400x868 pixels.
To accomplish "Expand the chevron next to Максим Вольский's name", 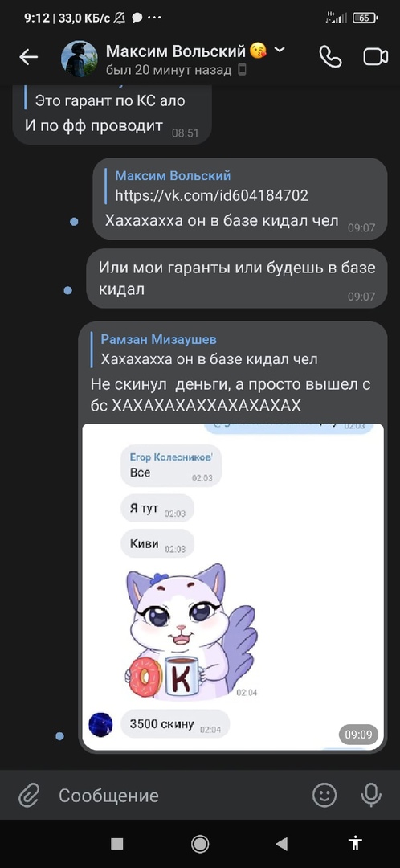I will coord(280,51).
